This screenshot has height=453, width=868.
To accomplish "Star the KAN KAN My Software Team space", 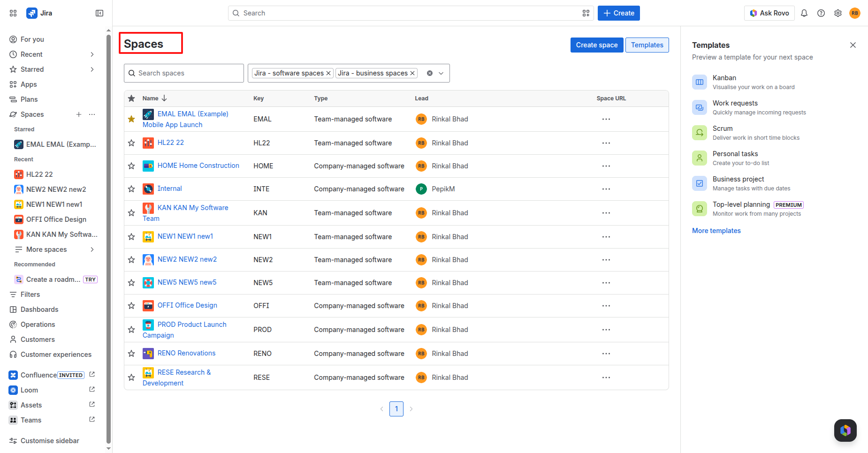I will [x=131, y=213].
